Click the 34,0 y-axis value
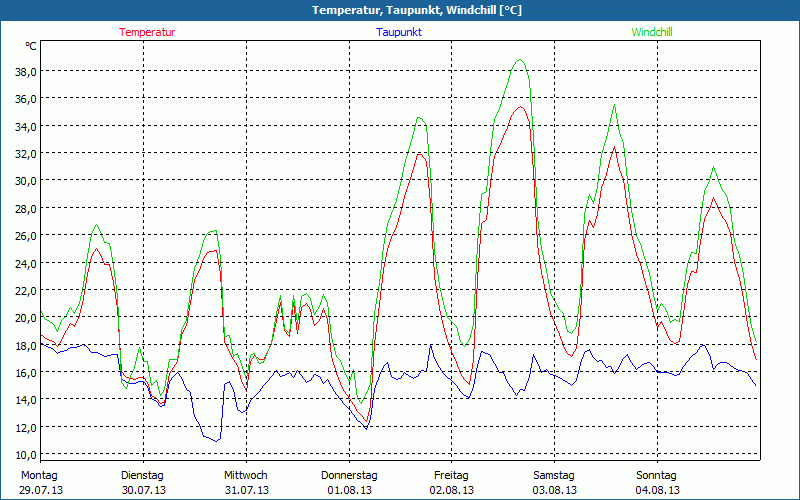The image size is (800, 500). 26,127
